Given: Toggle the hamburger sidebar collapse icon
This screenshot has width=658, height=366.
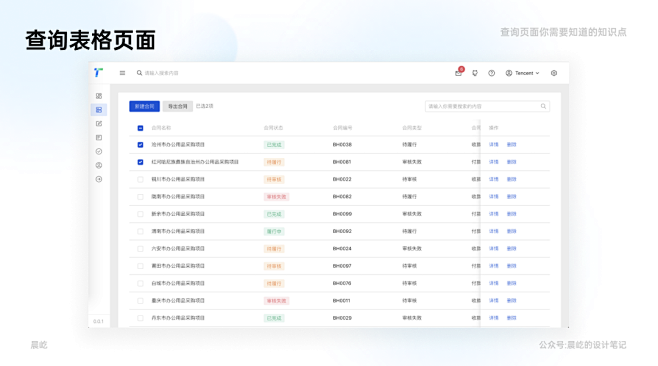Looking at the screenshot, I should pos(122,73).
